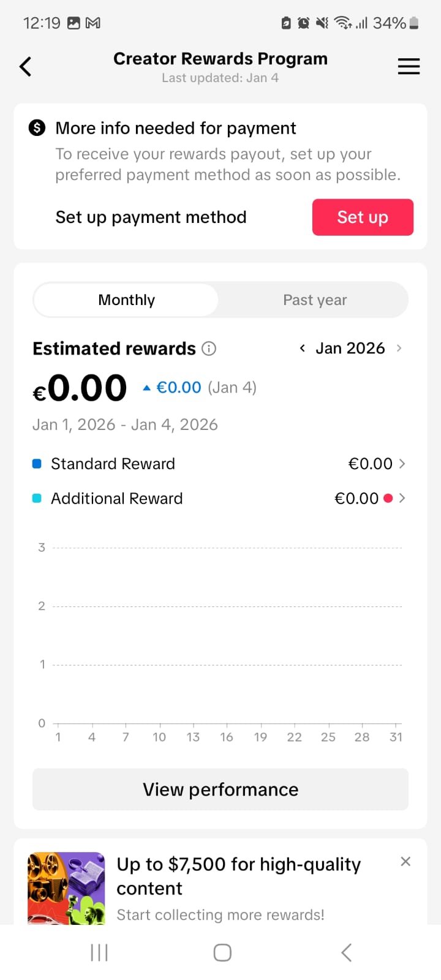441x980 pixels.
Task: Expand Standard Reward details chevron
Action: [x=402, y=464]
